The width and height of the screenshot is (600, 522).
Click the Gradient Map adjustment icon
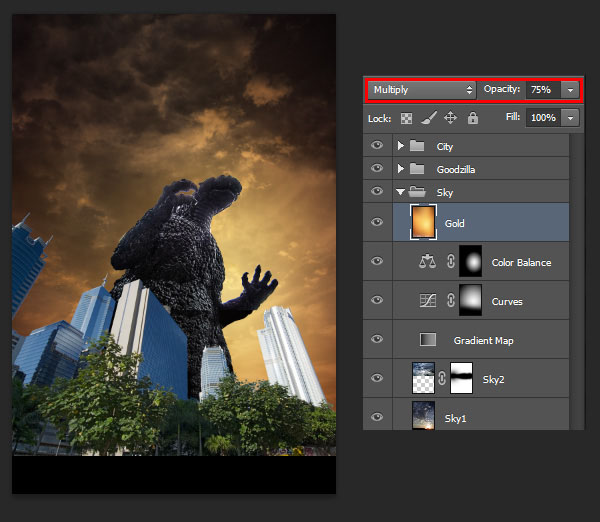(x=428, y=339)
